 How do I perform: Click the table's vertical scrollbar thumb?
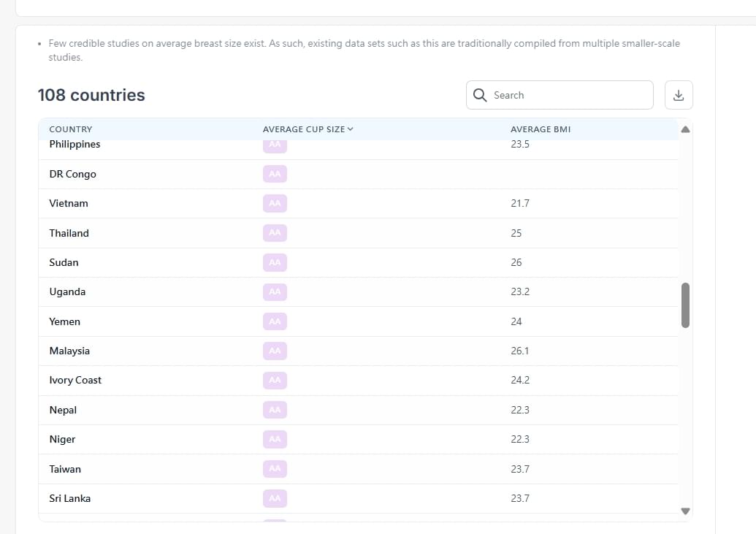coord(685,305)
